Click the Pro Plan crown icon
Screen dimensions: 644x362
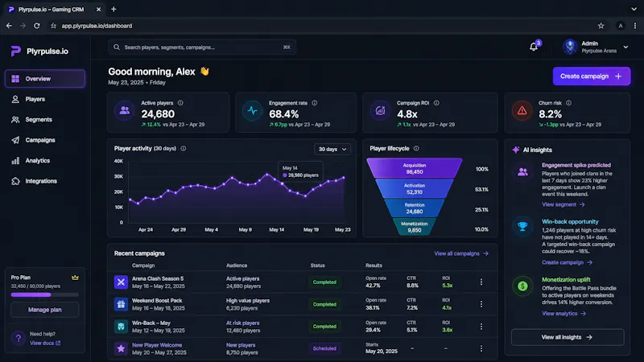click(75, 278)
